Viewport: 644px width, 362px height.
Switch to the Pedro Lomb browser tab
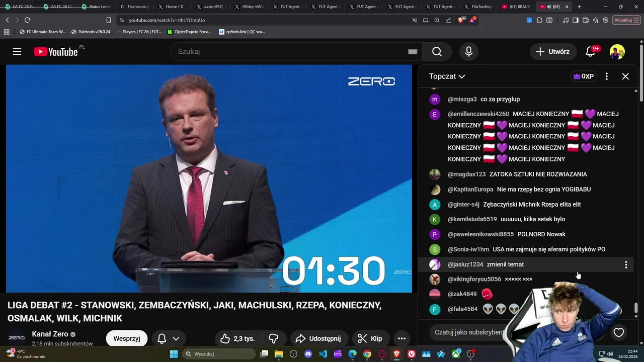[96, 7]
